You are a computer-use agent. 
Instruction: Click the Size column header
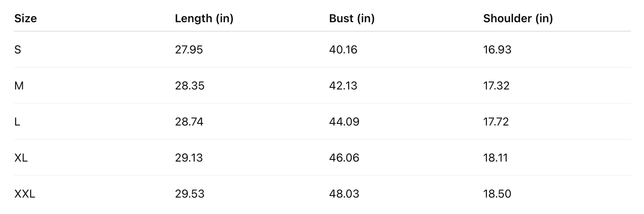(x=25, y=18)
